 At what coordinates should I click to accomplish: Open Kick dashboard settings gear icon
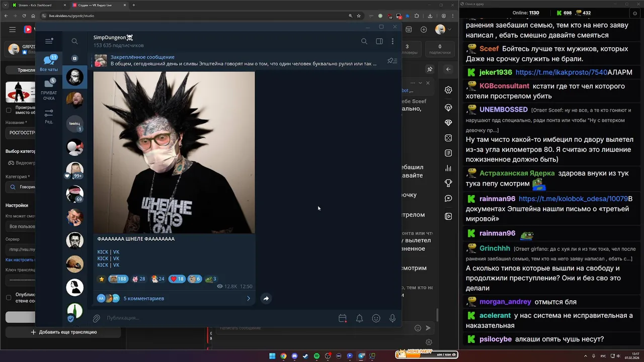coord(448,90)
